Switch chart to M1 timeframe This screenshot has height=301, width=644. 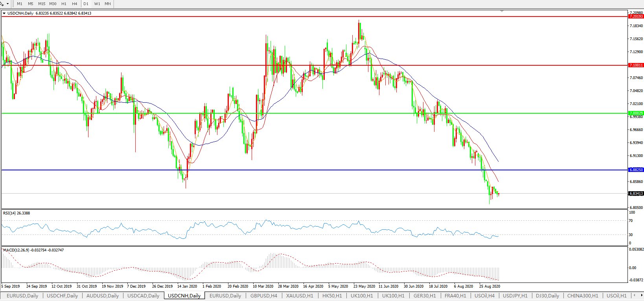[x=20, y=4]
